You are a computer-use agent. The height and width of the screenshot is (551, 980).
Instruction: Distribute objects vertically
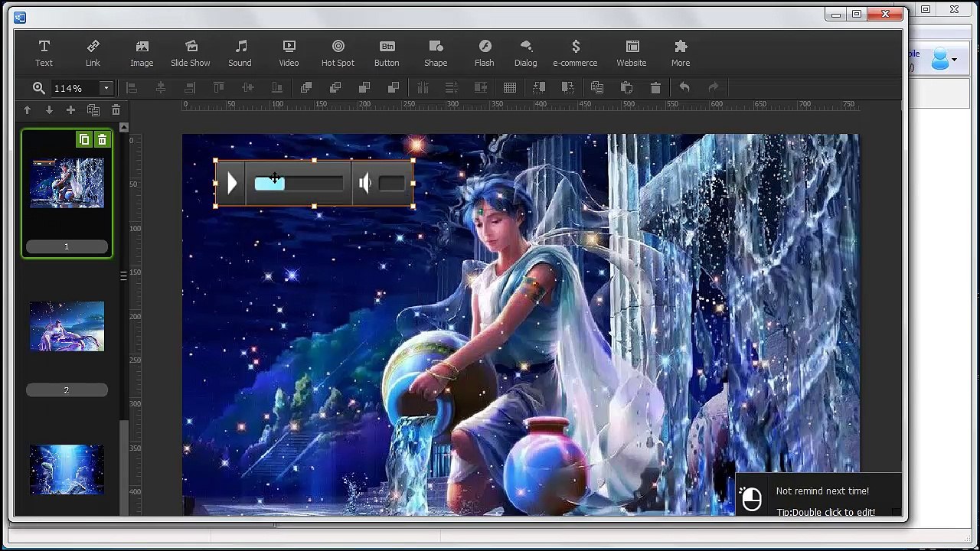tap(452, 88)
